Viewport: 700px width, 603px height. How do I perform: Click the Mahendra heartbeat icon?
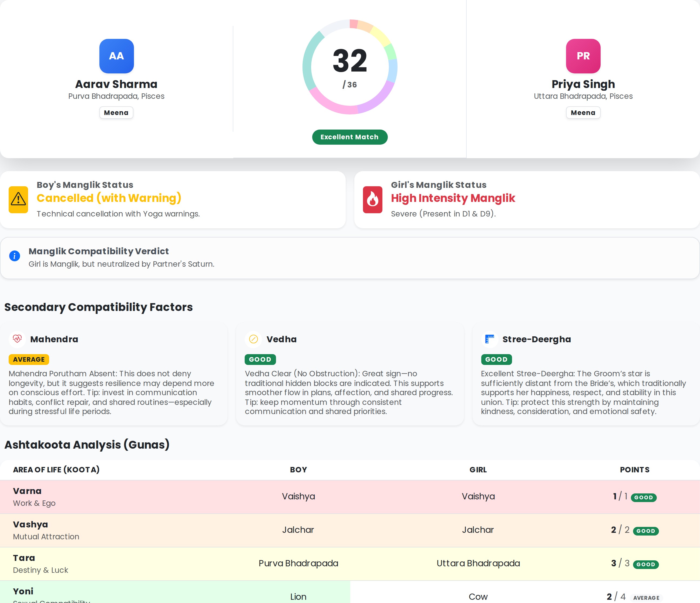[17, 339]
